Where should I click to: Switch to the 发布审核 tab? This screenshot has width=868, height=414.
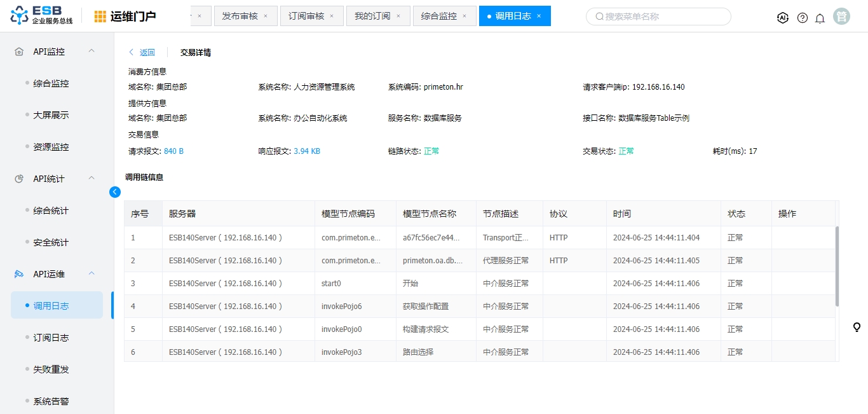point(240,16)
